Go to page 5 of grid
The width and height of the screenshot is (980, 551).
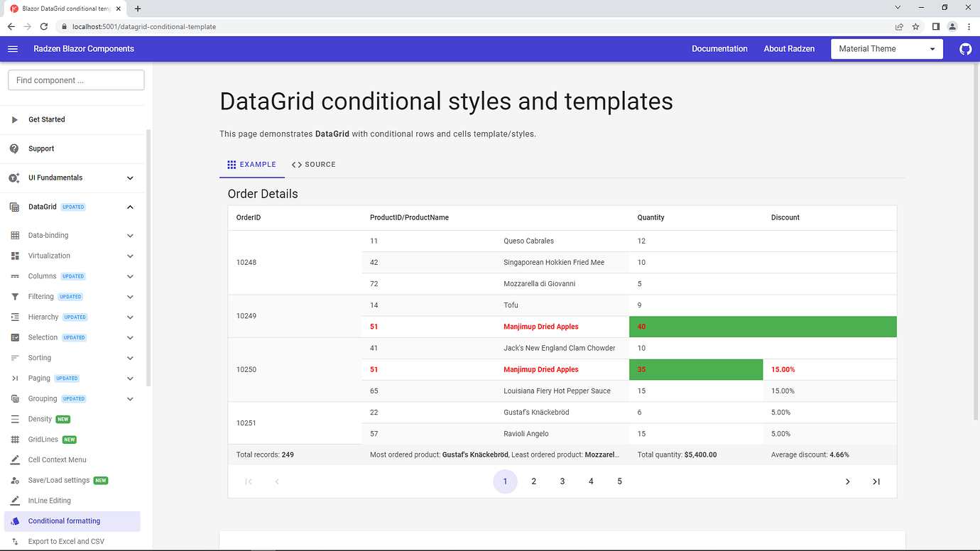coord(619,481)
